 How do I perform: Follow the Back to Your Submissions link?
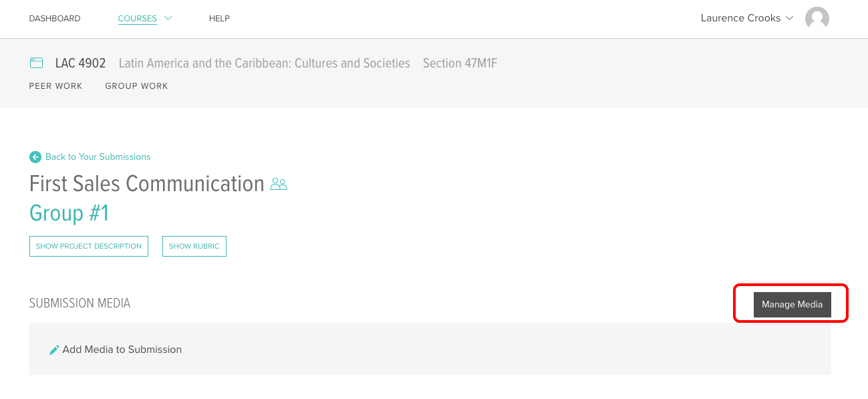click(x=98, y=157)
